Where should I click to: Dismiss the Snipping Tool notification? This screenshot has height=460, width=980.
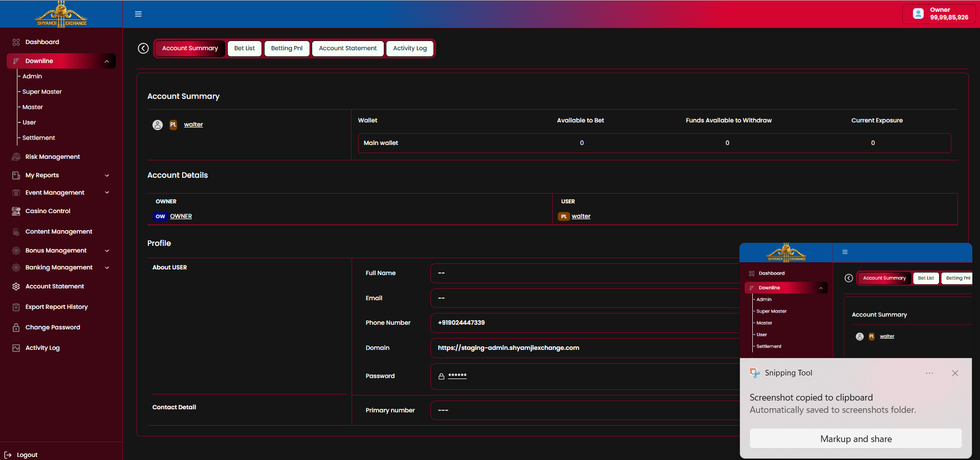click(x=955, y=373)
